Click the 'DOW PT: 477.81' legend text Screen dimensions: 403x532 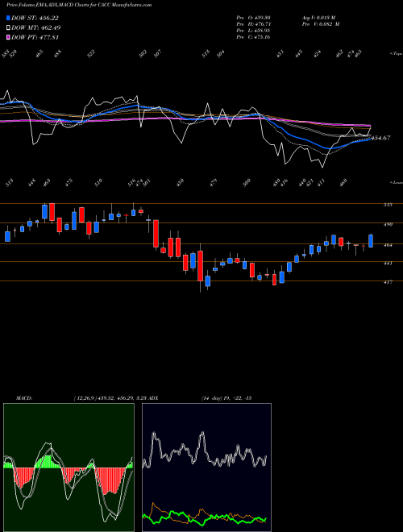point(35,37)
